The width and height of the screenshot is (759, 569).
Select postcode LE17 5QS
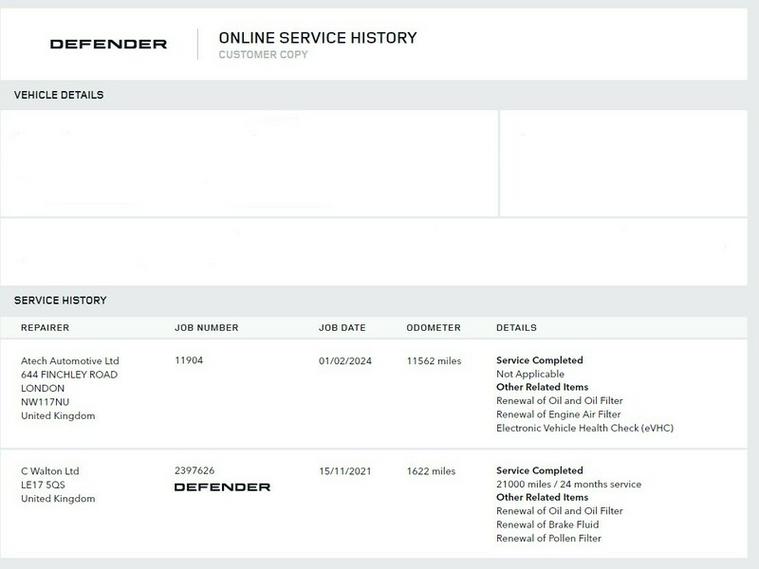pyautogui.click(x=43, y=485)
